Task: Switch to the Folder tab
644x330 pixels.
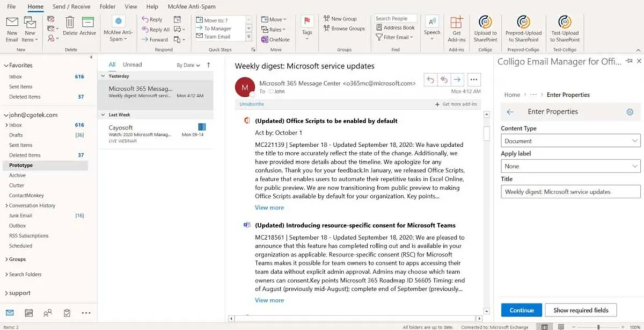Action: click(107, 6)
